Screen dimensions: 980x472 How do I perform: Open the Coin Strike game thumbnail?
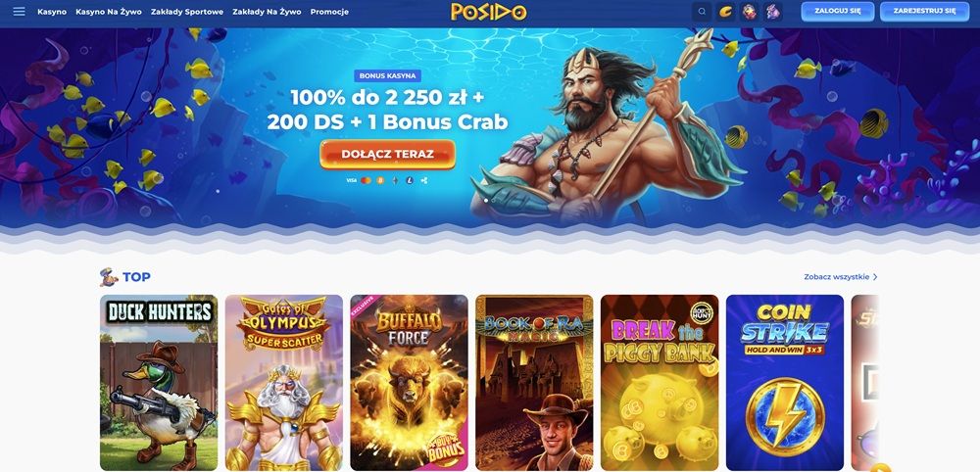coord(784,383)
